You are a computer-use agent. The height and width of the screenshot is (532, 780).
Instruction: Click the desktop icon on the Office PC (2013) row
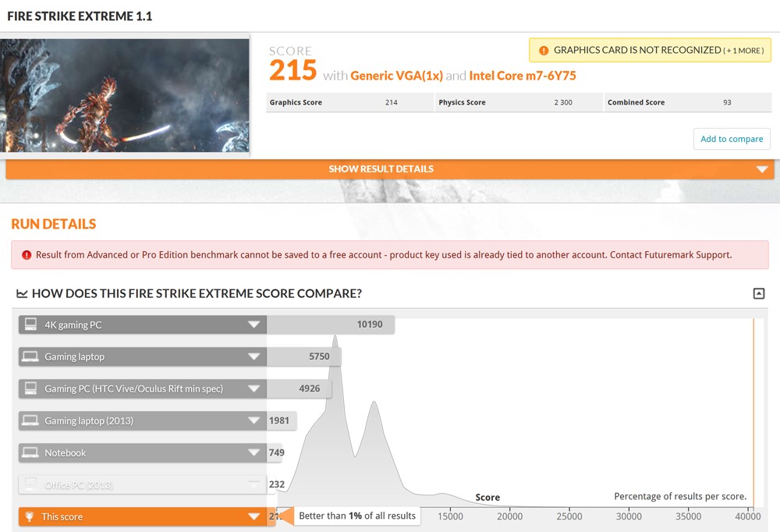(x=31, y=484)
